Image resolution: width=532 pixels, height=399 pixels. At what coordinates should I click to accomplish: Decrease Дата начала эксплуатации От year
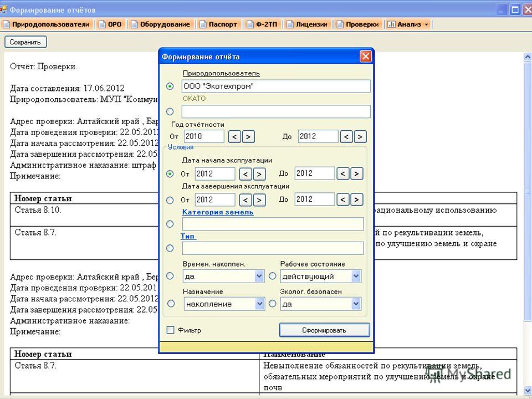coord(245,174)
